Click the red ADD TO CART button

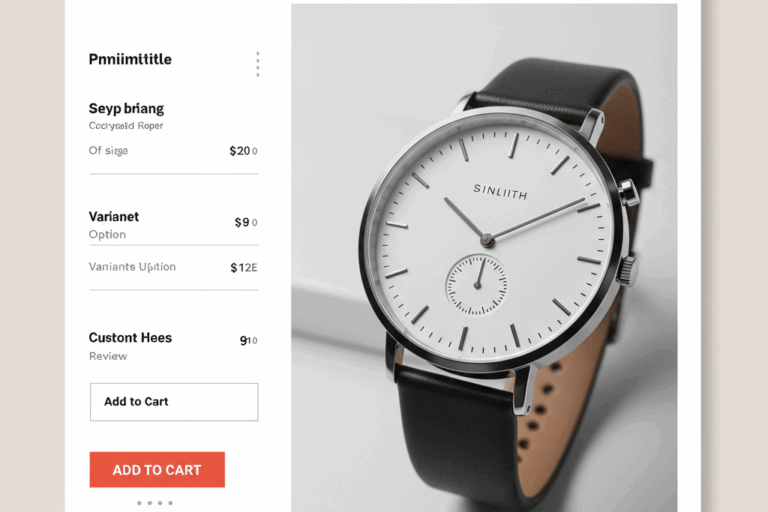click(x=157, y=469)
